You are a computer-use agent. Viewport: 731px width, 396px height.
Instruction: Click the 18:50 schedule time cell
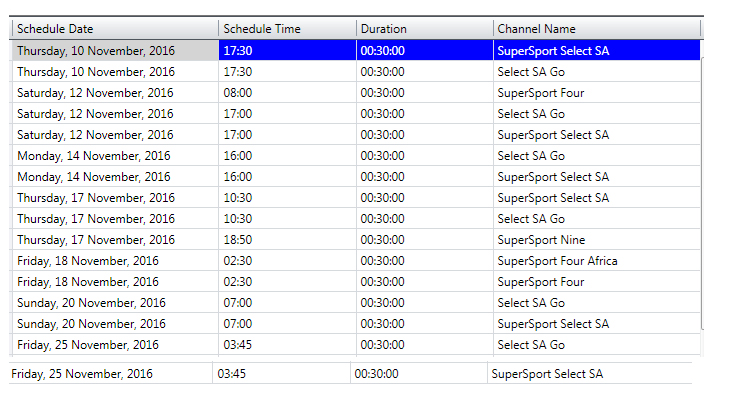(x=287, y=240)
